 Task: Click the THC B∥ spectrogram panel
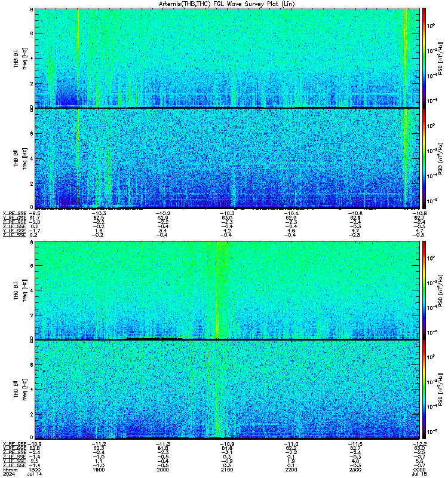227,390
